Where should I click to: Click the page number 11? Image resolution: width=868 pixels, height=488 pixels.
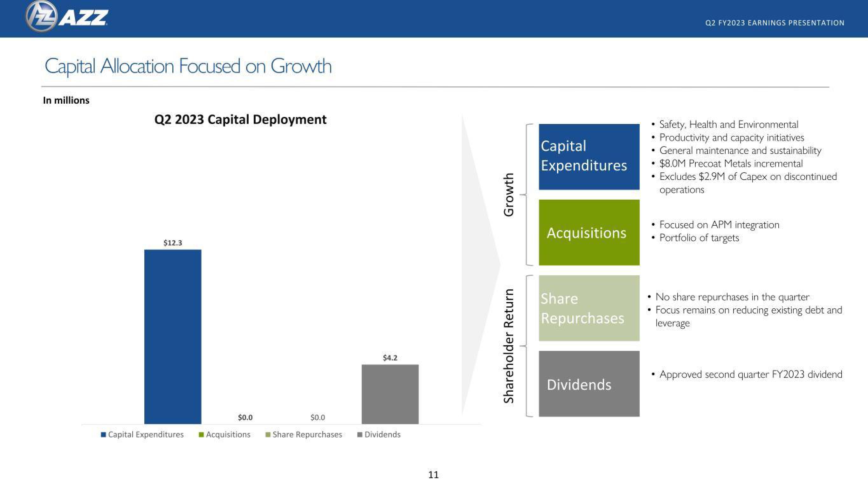click(433, 475)
